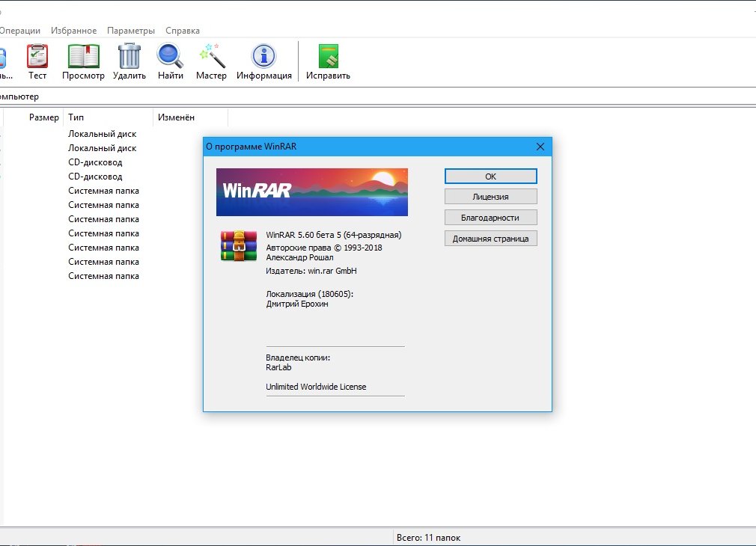The image size is (756, 546).
Task: Launch the Мастер wizard wand icon
Action: [x=212, y=56]
